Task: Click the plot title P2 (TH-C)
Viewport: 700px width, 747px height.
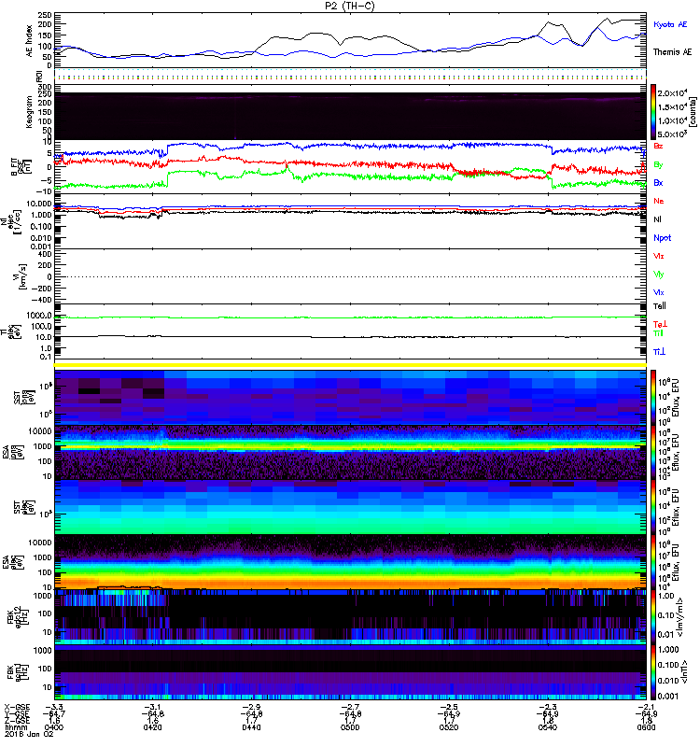Action: pyautogui.click(x=350, y=6)
